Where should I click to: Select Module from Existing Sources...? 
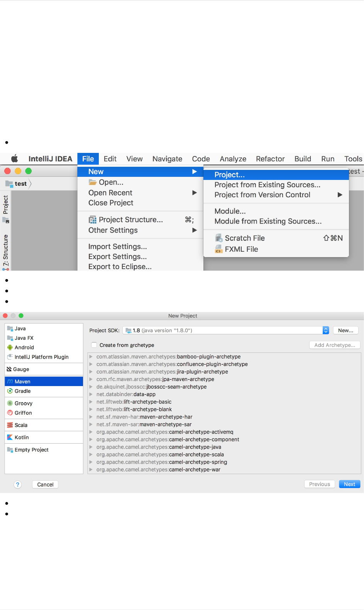click(276, 221)
